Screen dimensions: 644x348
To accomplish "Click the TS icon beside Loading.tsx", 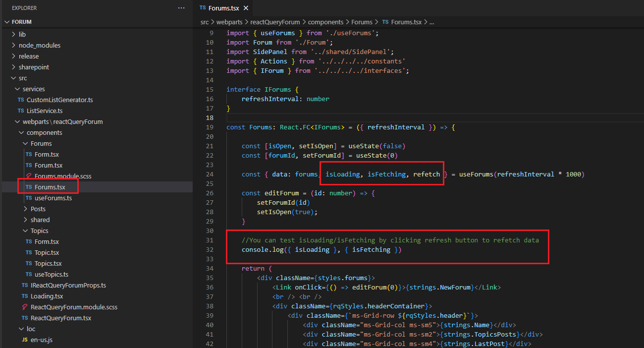I will [25, 296].
